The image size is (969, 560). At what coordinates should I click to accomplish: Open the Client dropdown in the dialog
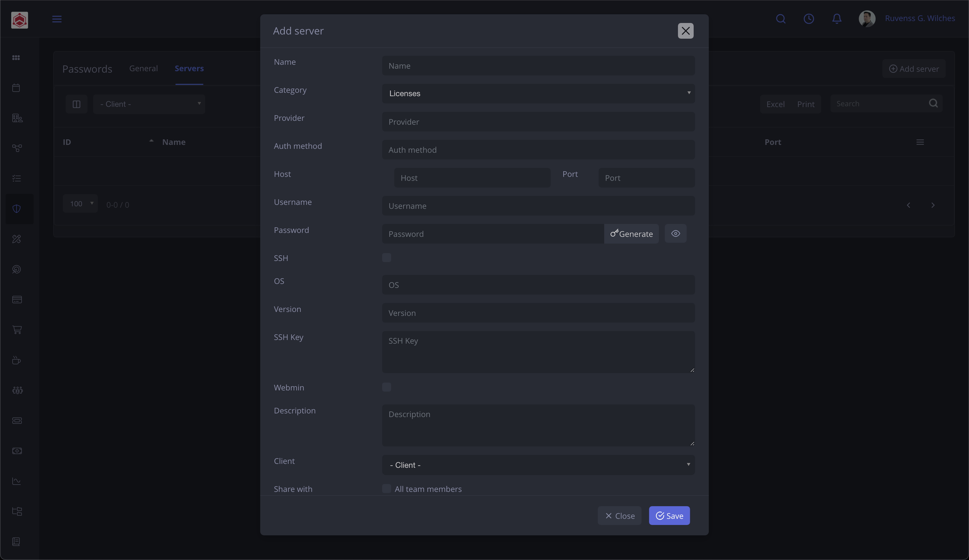538,465
